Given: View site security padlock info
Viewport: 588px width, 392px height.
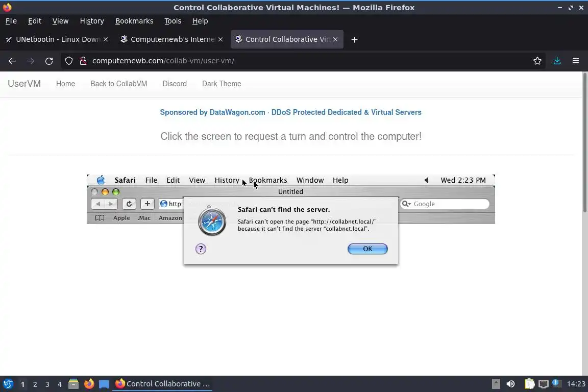Looking at the screenshot, I should click(x=83, y=61).
